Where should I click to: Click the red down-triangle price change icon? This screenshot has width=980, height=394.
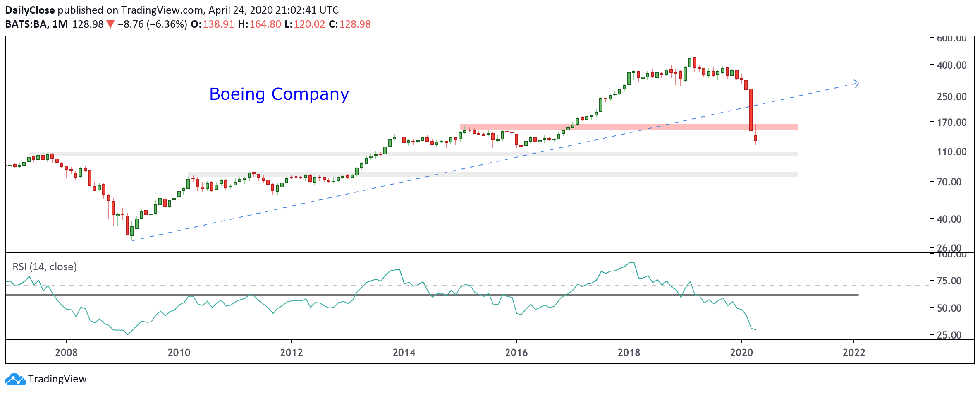point(110,24)
